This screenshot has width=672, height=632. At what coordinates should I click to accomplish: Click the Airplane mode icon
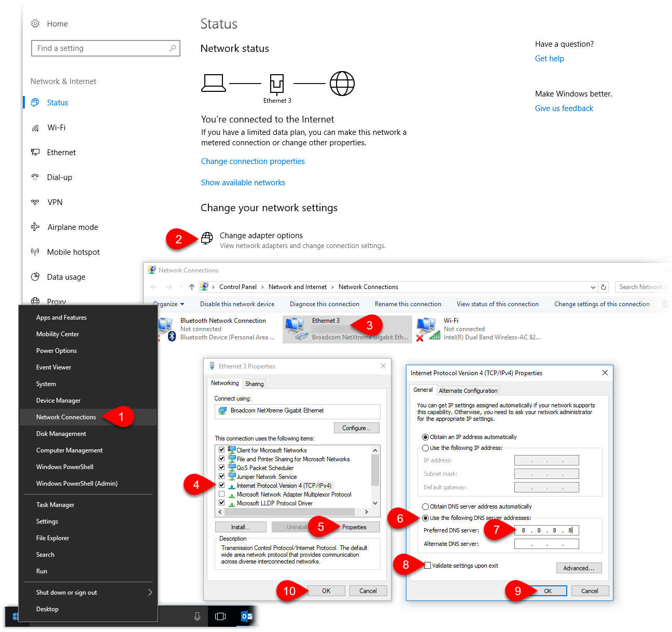[35, 227]
